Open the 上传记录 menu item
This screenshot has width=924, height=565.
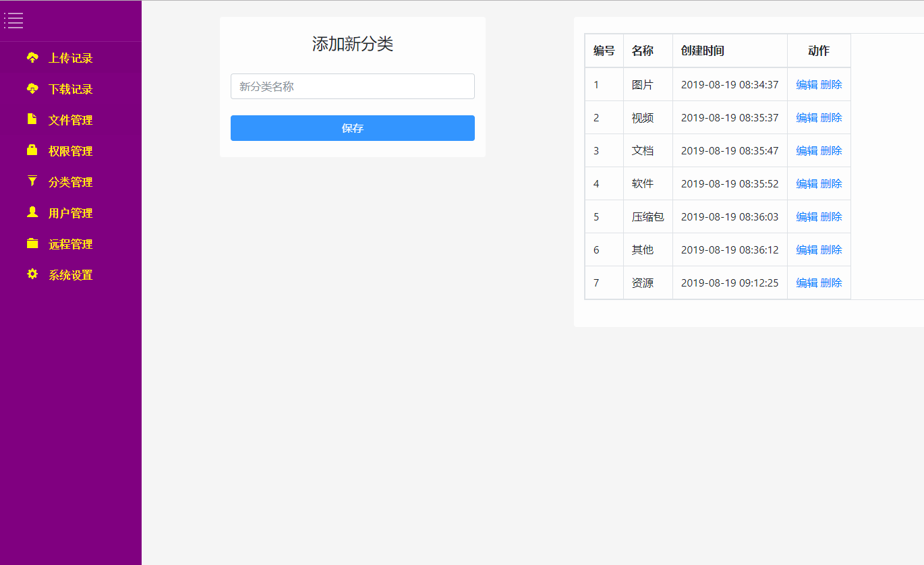70,58
